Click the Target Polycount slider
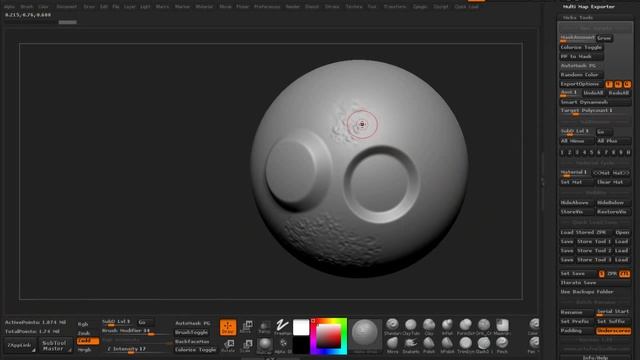The height and width of the screenshot is (360, 640). click(595, 111)
